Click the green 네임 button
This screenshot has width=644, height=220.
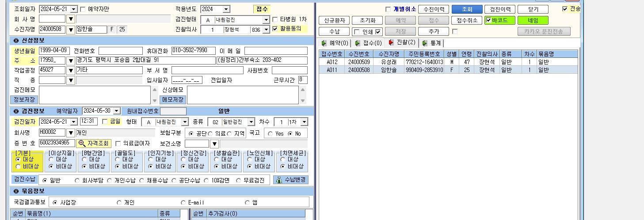point(533,20)
